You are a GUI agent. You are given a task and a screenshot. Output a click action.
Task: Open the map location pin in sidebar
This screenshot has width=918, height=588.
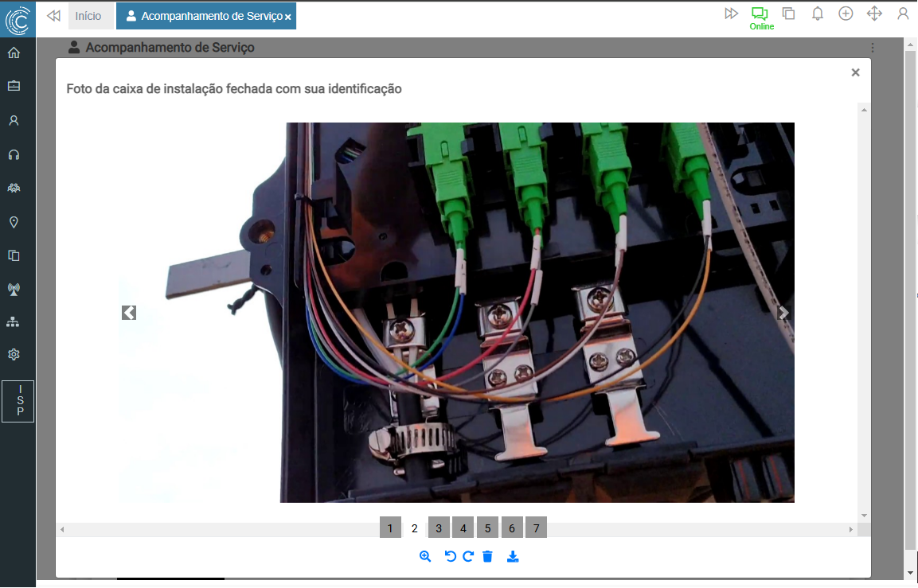[x=14, y=222]
